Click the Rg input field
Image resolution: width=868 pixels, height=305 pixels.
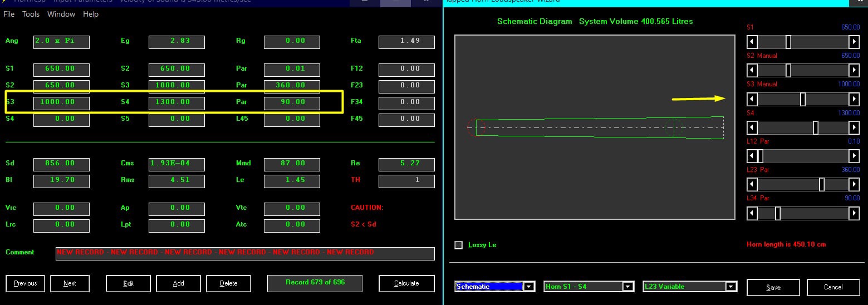pos(292,42)
